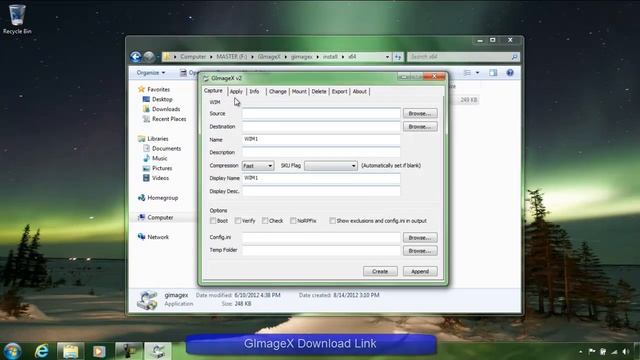Enable the Boot option checkbox
The image size is (640, 360).
(213, 221)
